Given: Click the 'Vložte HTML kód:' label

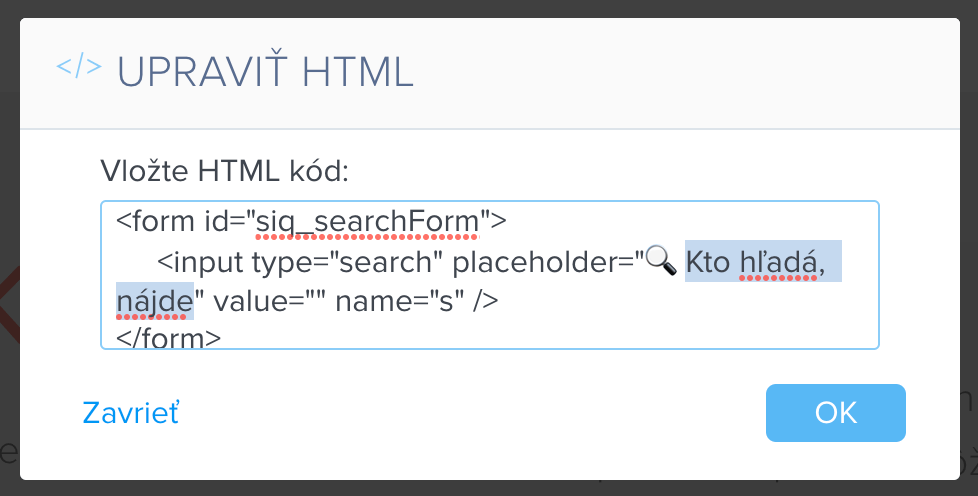Looking at the screenshot, I should (225, 170).
